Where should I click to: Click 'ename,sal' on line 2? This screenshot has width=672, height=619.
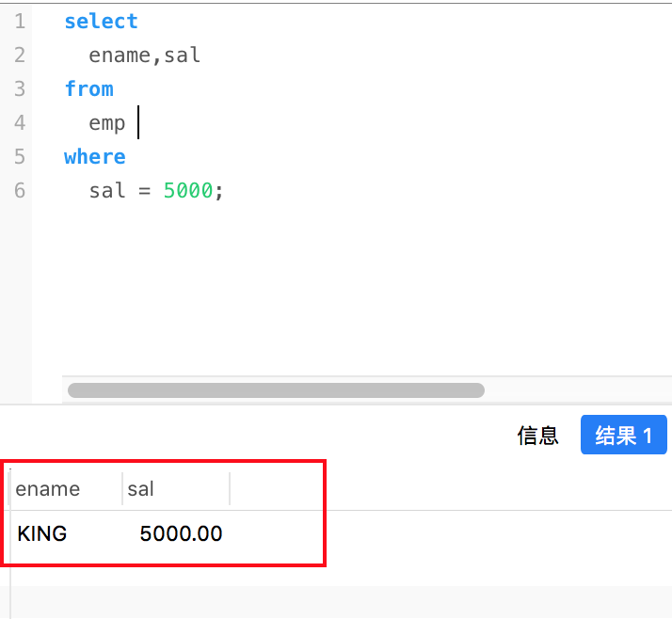[x=144, y=56]
